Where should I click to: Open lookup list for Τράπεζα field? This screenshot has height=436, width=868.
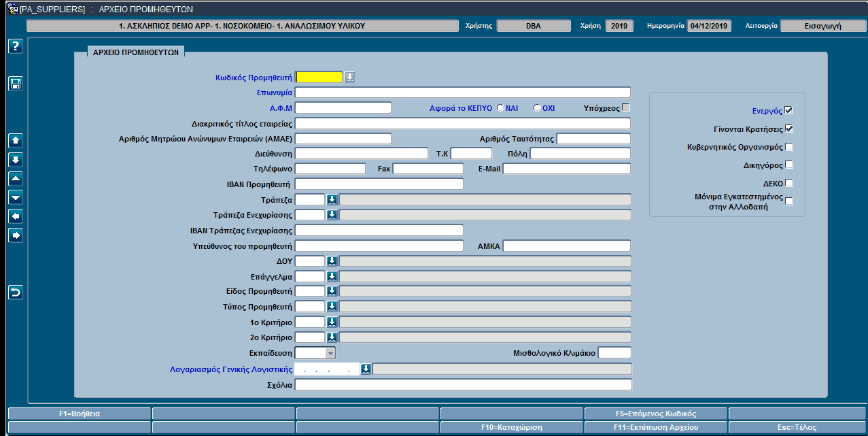pos(332,199)
